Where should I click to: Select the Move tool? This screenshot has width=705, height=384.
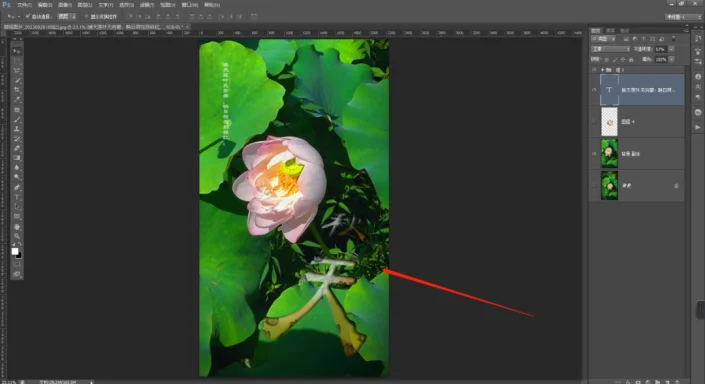[x=17, y=51]
